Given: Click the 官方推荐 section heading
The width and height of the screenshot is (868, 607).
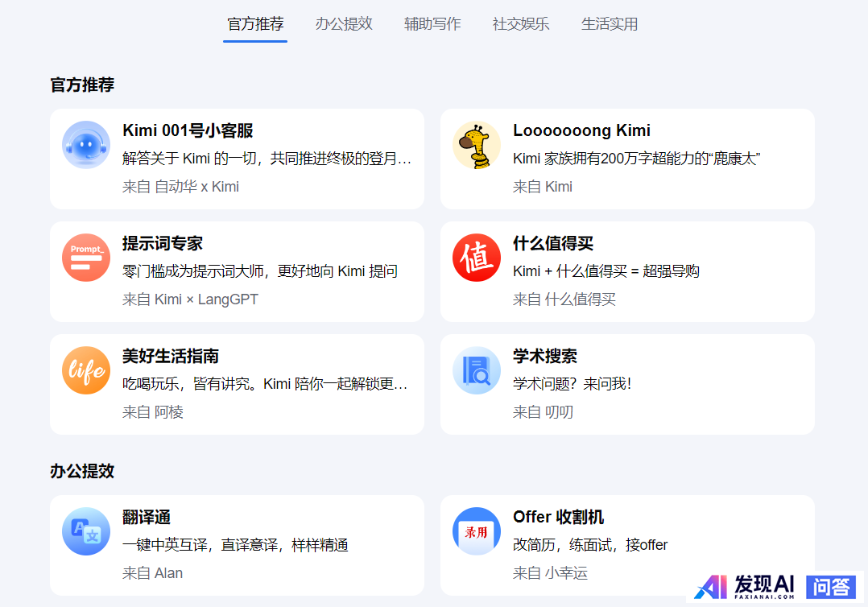Looking at the screenshot, I should point(82,85).
